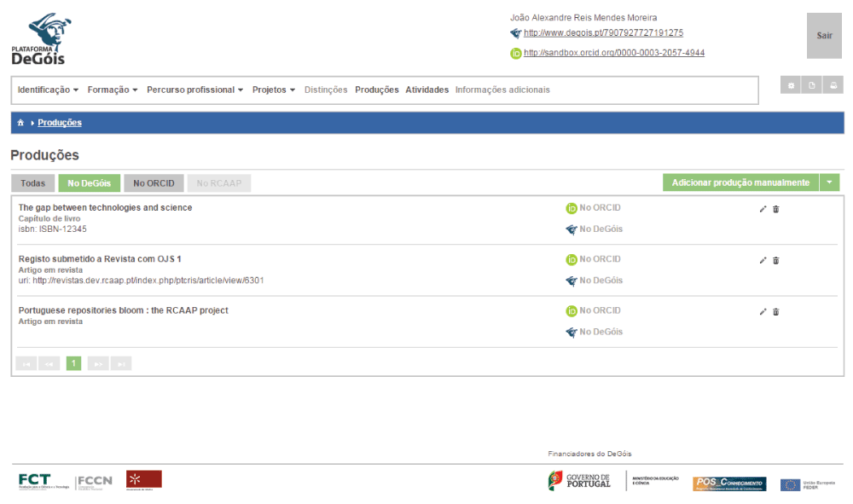Delete 'Portuguese repositories bloom' using trash icon
This screenshot has width=853, height=504.
(x=776, y=312)
